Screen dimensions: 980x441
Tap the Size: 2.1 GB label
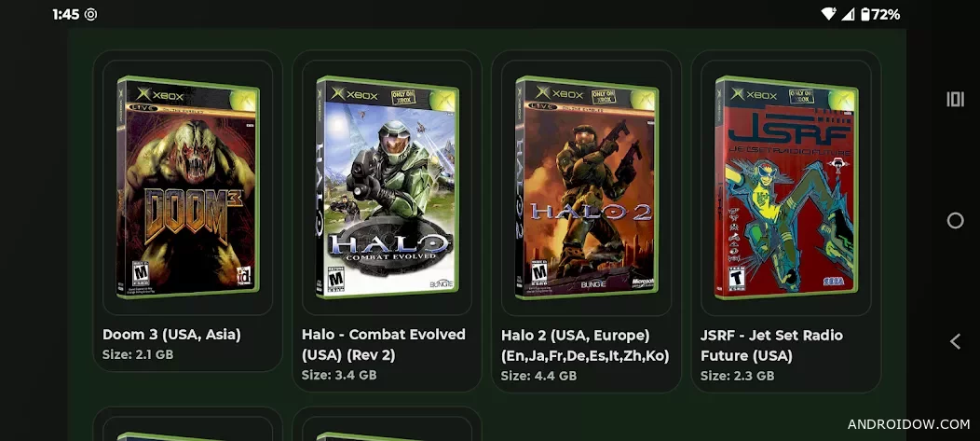point(138,354)
